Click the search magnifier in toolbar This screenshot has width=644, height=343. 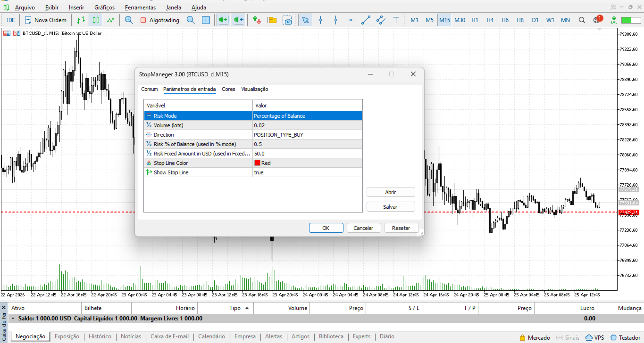[582, 20]
